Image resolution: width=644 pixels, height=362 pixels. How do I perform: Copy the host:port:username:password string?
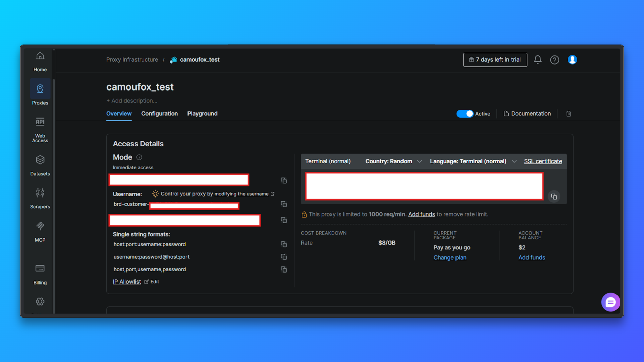pyautogui.click(x=284, y=244)
